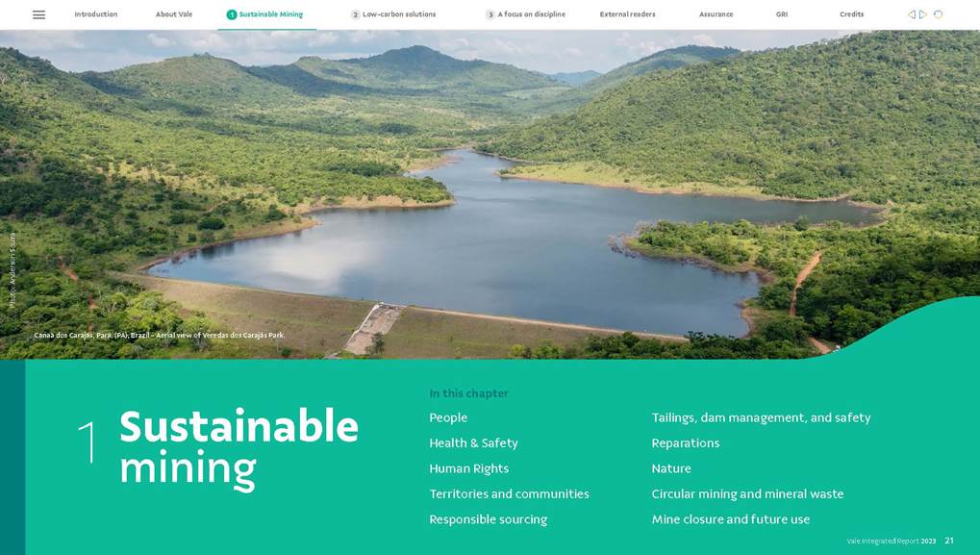The image size is (980, 555).
Task: Click the number 3 badge on focus discipline
Action: (x=490, y=14)
